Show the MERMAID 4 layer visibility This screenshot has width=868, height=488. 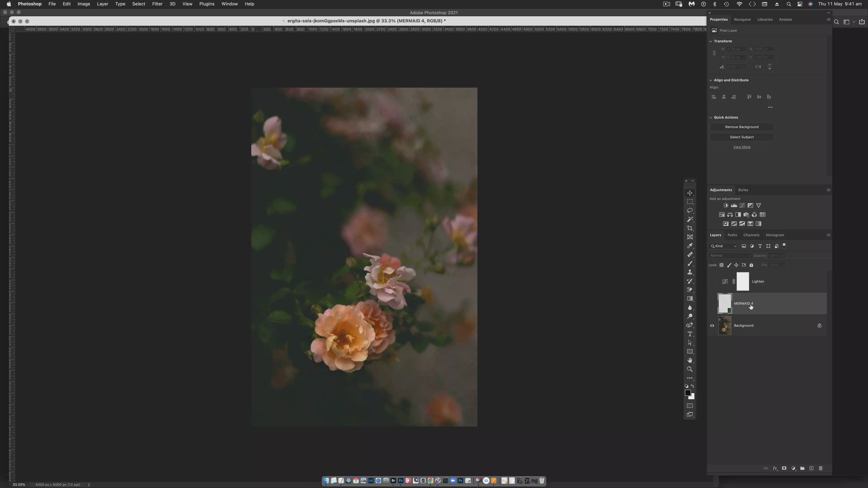pos(712,303)
